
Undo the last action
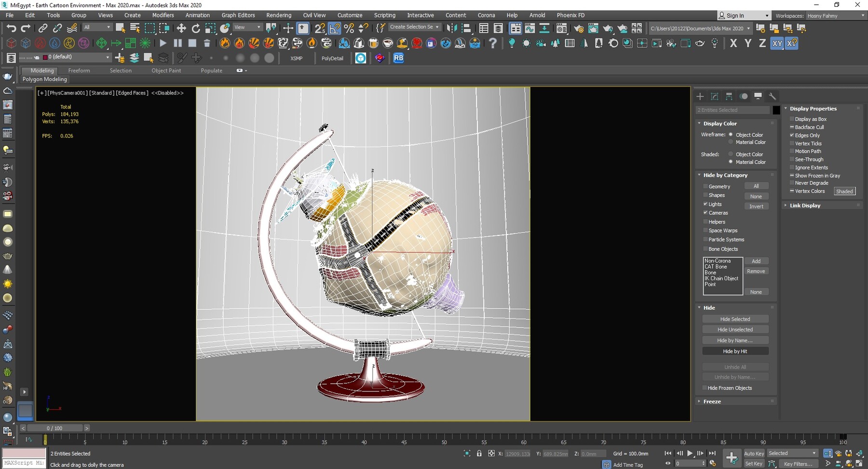12,28
